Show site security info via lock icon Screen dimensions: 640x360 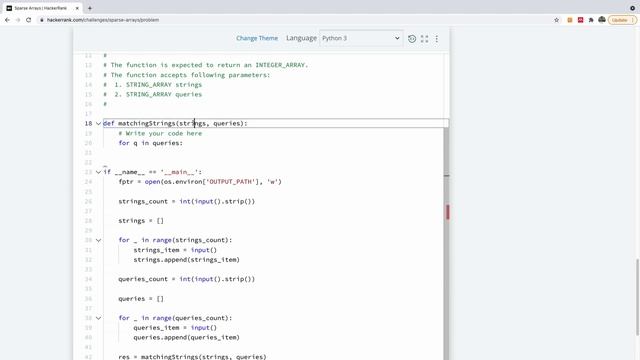tap(42, 20)
